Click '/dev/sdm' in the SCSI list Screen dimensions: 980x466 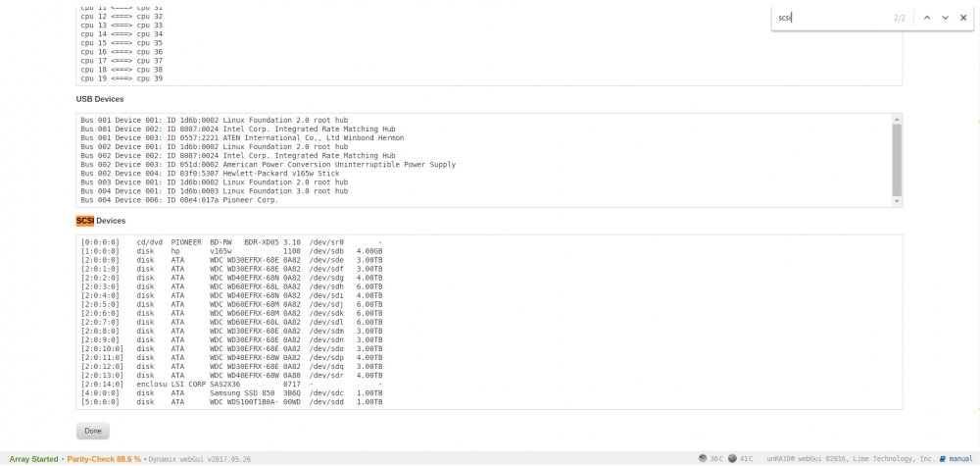point(326,331)
